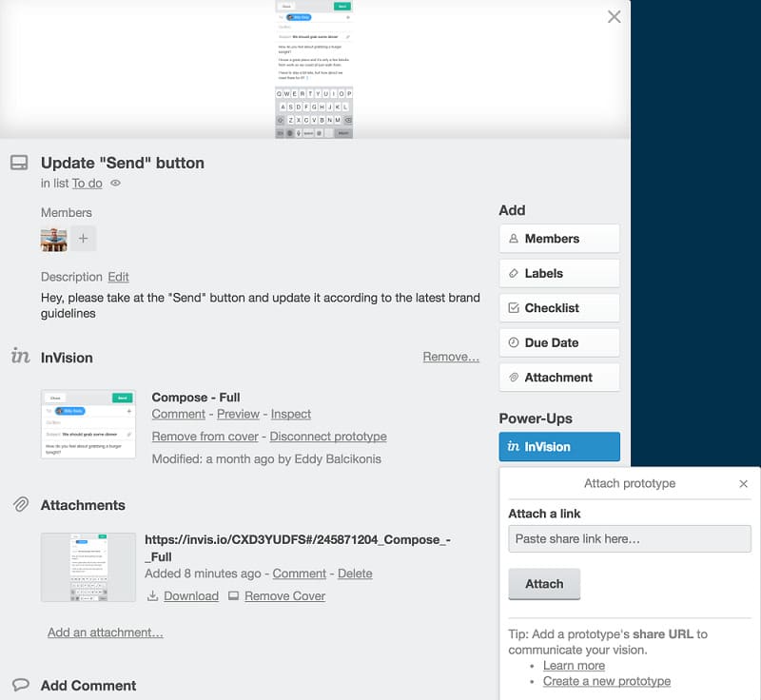Click the Attachment button in Add panel
761x700 pixels.
[x=559, y=378]
